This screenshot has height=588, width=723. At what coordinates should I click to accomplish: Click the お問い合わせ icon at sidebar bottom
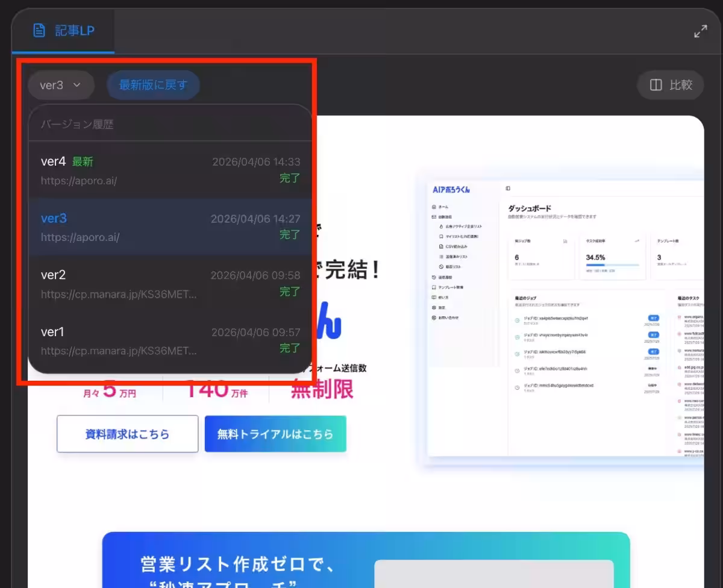(433, 317)
